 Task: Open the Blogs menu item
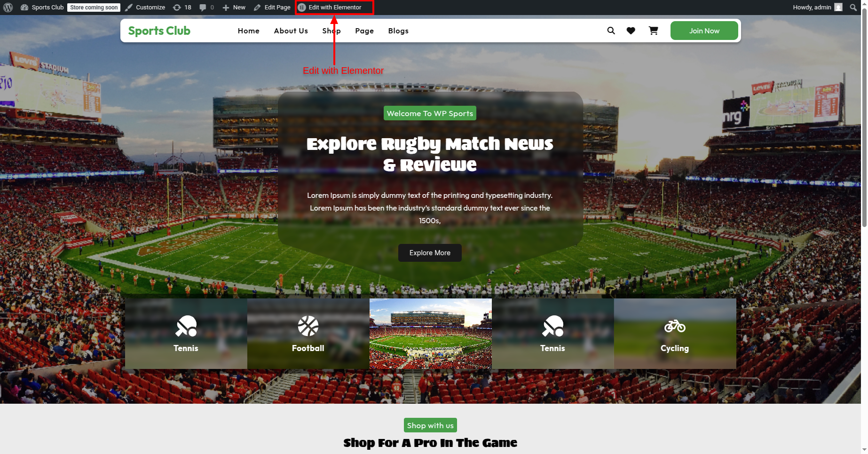point(398,31)
